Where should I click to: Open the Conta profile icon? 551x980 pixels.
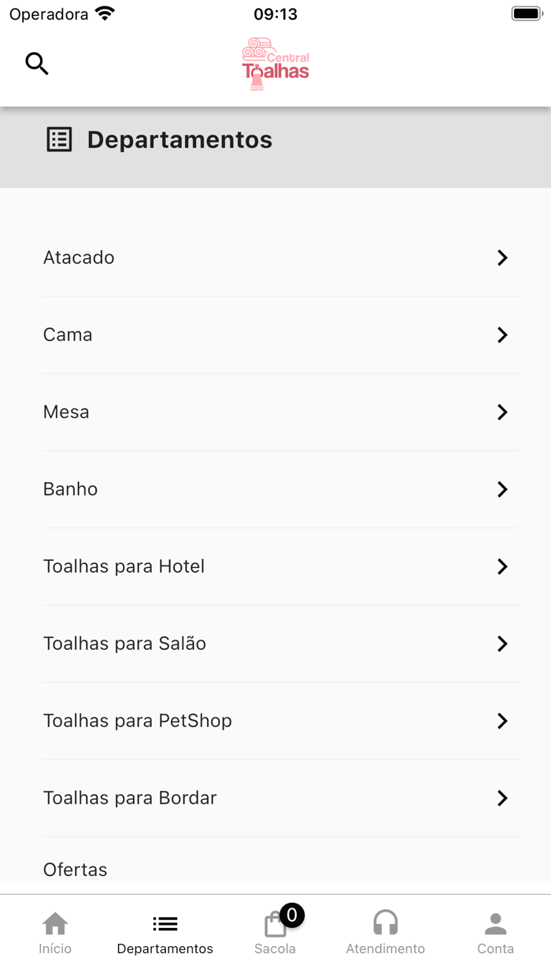495,923
